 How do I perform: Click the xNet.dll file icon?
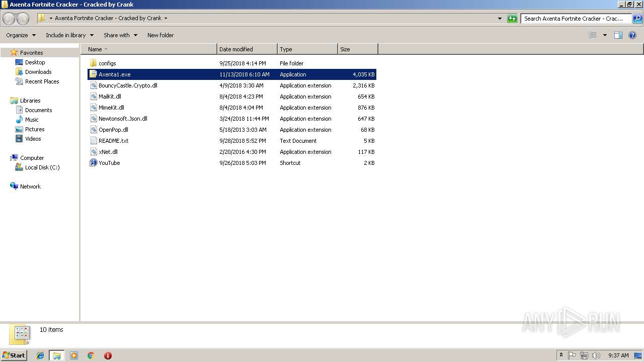pyautogui.click(x=93, y=152)
